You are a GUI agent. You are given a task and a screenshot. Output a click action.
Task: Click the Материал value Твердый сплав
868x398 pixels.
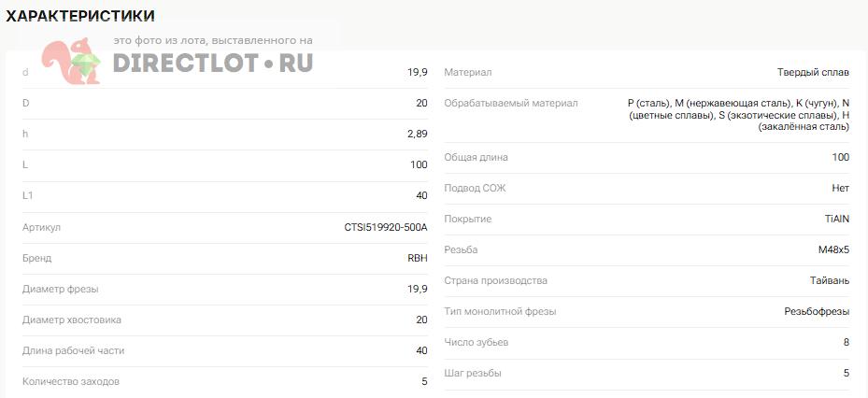coord(813,72)
